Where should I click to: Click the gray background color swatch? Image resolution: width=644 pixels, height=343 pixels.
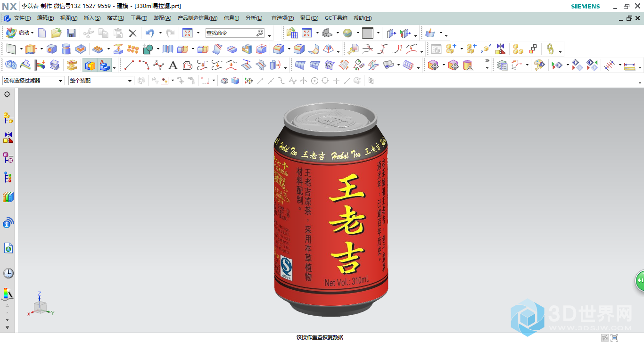[368, 33]
